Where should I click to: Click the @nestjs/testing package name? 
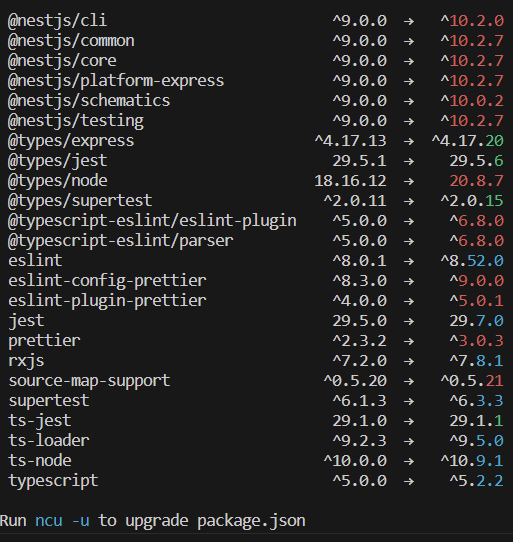[x=75, y=121]
